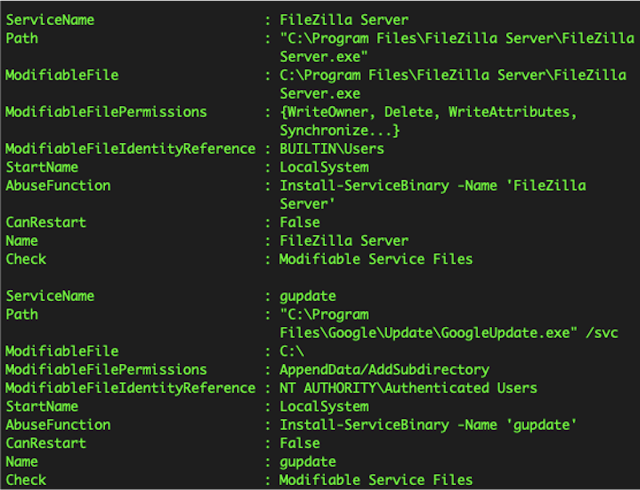Click ModifiableFile label next to the 'C:\' value

click(x=62, y=351)
